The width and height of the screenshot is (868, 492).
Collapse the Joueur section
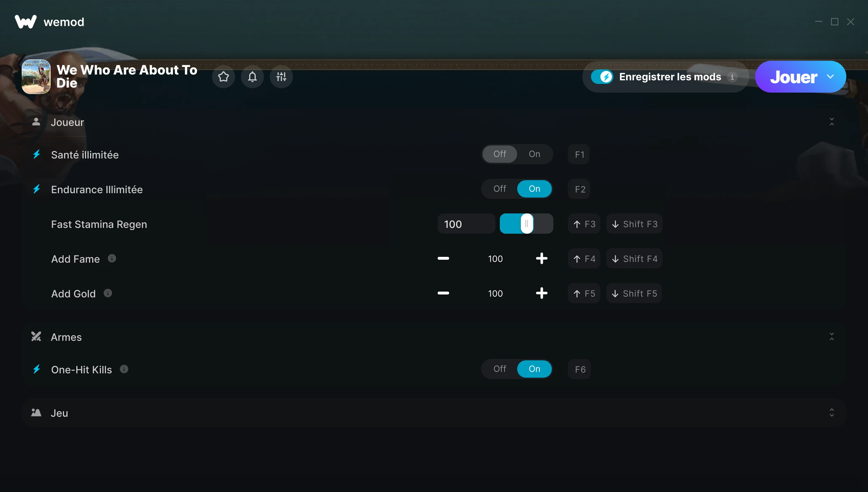[x=831, y=122]
